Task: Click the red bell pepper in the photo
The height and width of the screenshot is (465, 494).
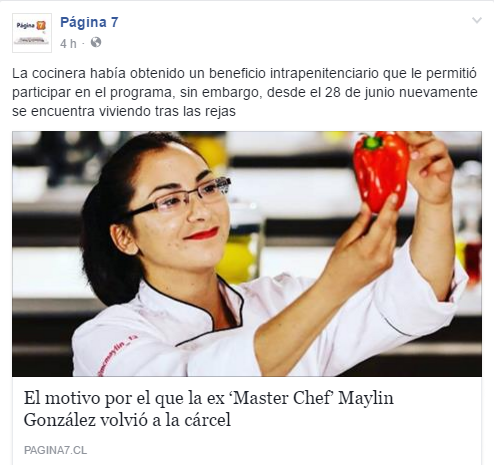Action: 381,171
